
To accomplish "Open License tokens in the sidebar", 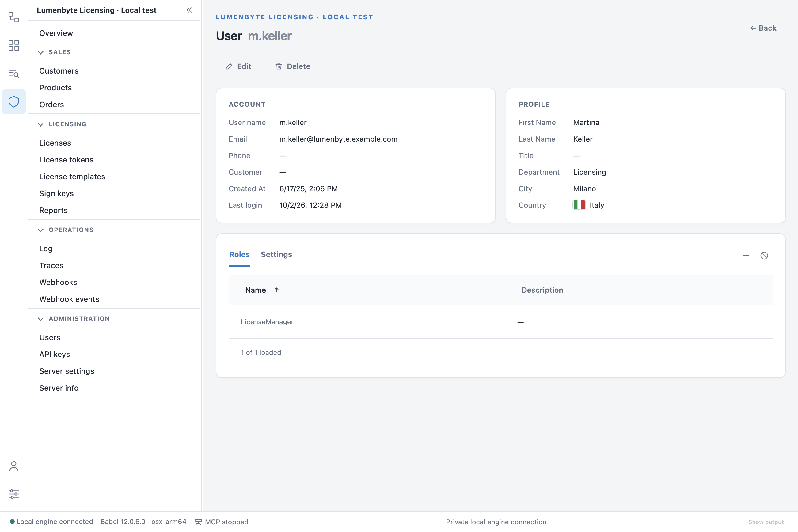I will pyautogui.click(x=66, y=160).
